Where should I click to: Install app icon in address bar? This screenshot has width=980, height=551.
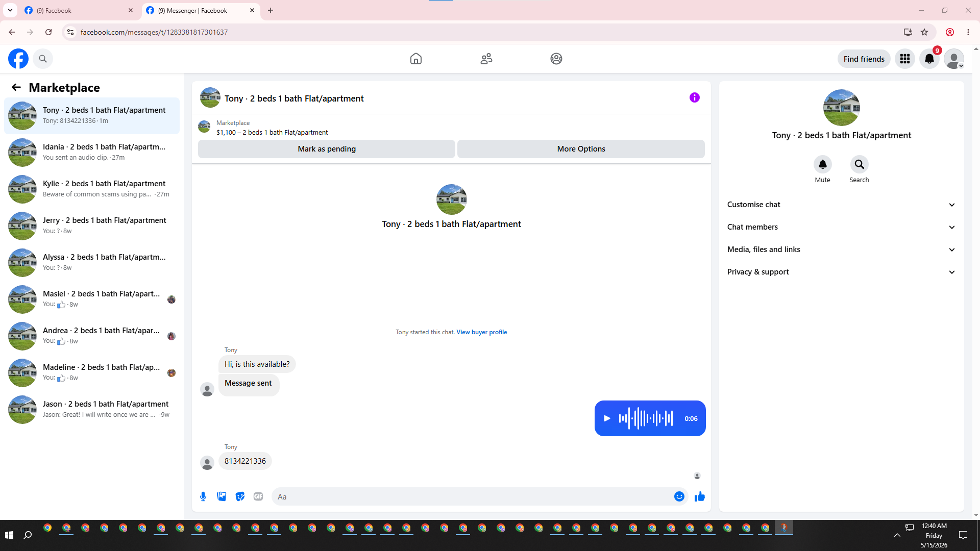coord(908,32)
